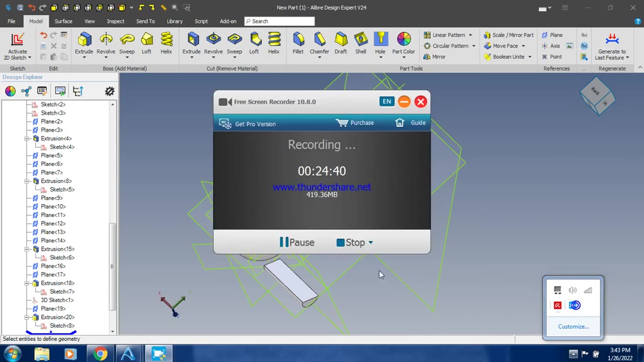644x362 pixels.
Task: Open the Boolean Unite dropdown arrow
Action: tap(530, 57)
